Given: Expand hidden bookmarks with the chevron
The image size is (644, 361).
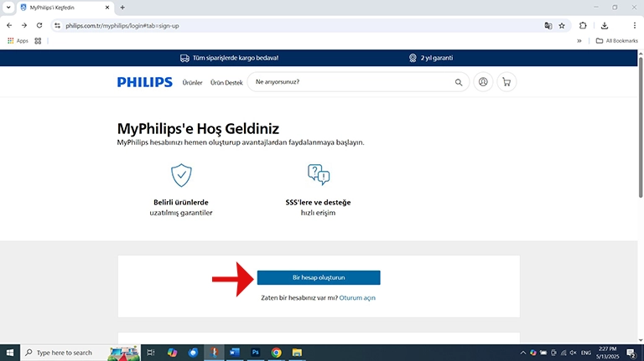Looking at the screenshot, I should point(579,40).
